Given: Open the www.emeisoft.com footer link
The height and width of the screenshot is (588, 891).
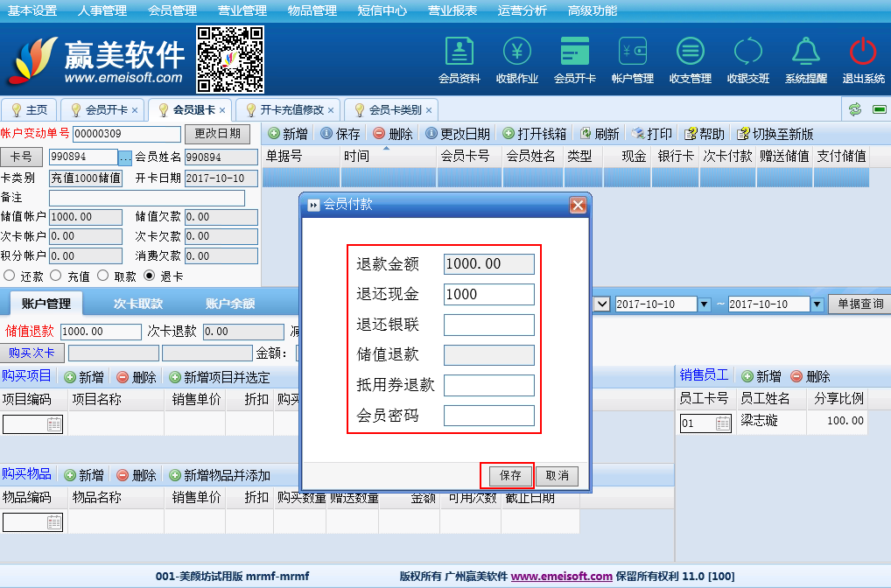Looking at the screenshot, I should tap(561, 577).
